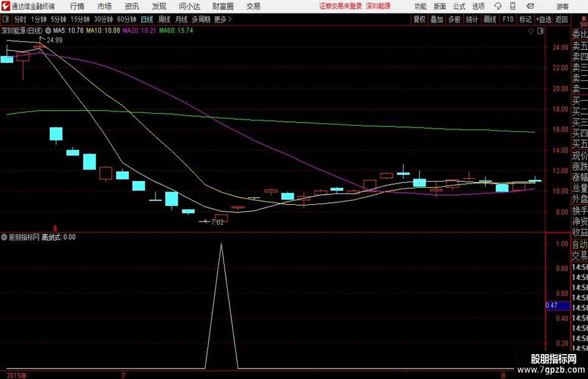Open the 版面 menu
The height and width of the screenshot is (379, 588).
click(440, 6)
